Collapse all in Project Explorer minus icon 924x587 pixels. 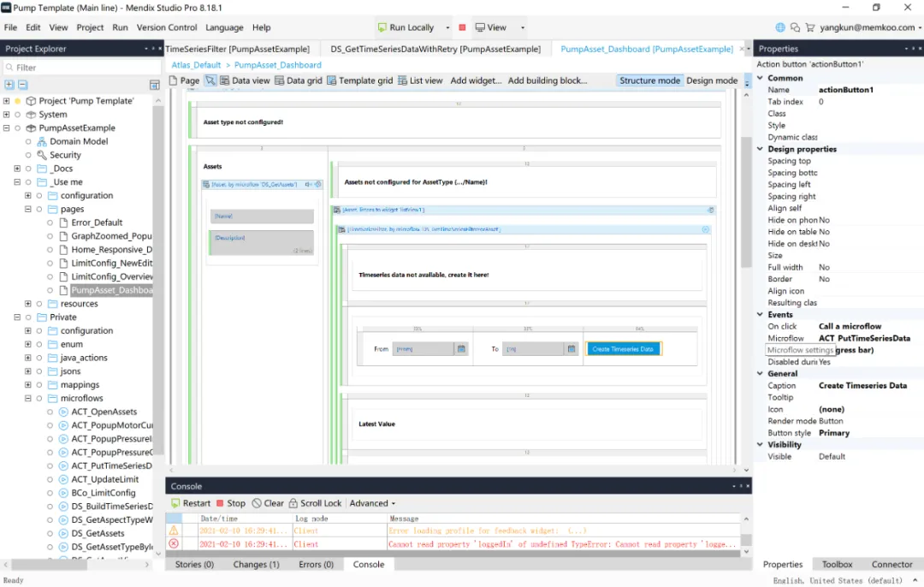pyautogui.click(x=22, y=84)
